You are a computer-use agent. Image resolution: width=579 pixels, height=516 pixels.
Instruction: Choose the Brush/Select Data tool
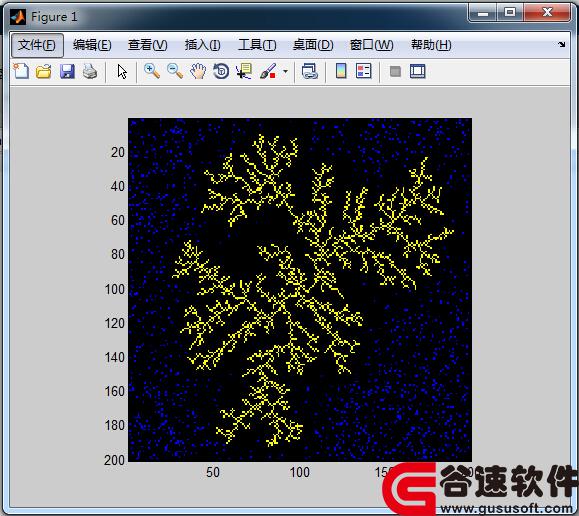click(x=268, y=71)
